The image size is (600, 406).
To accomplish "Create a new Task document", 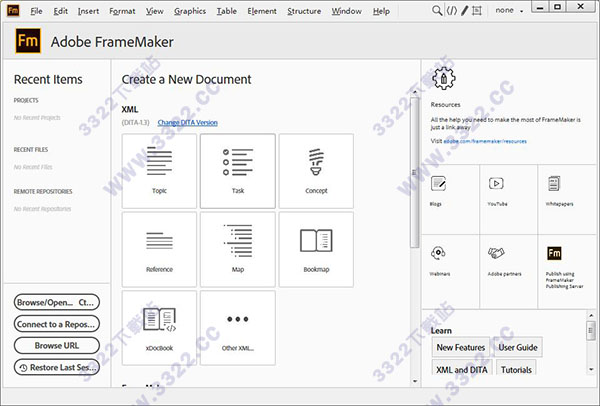I will point(238,171).
